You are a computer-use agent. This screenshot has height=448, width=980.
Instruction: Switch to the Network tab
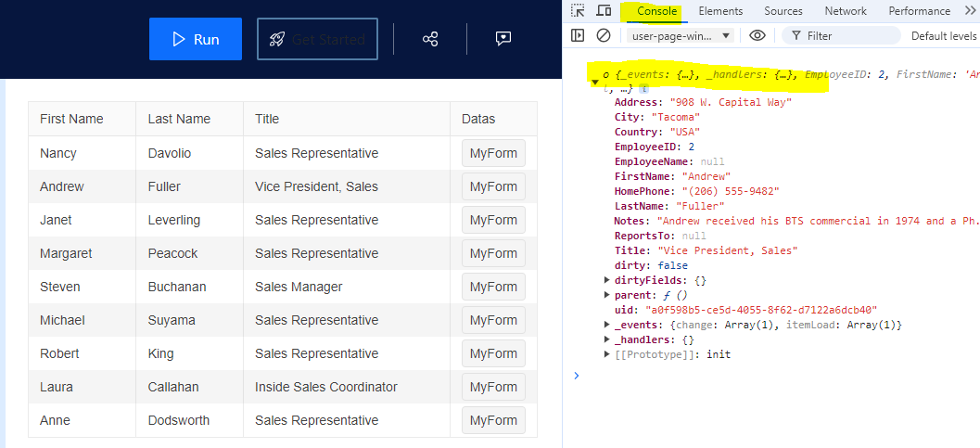pos(846,11)
